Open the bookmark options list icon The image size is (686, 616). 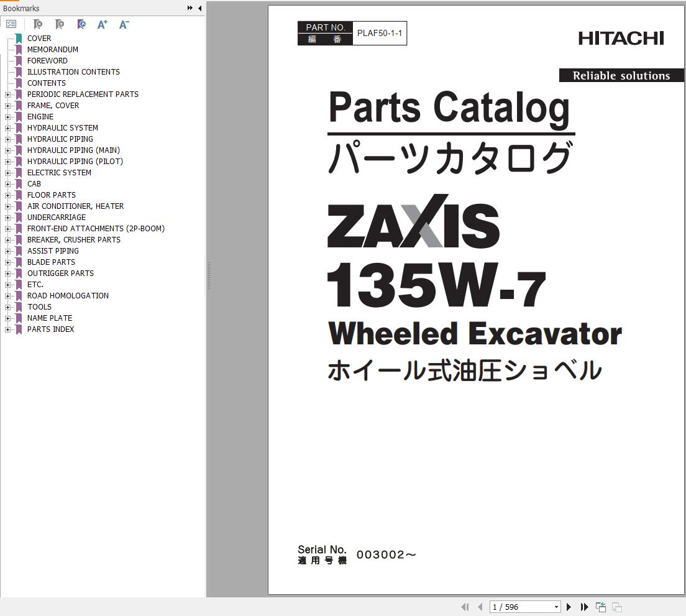point(11,24)
